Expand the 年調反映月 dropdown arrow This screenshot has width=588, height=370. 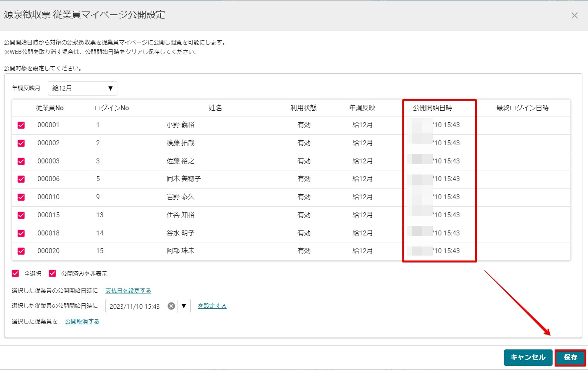pos(110,88)
